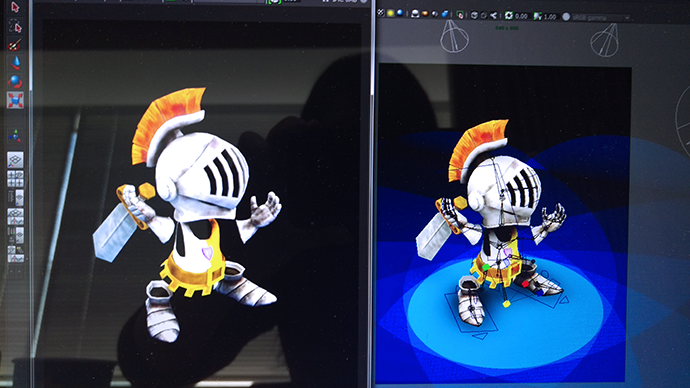This screenshot has width=690, height=388.
Task: Activate the Lasso Select tool
Action: [15, 26]
